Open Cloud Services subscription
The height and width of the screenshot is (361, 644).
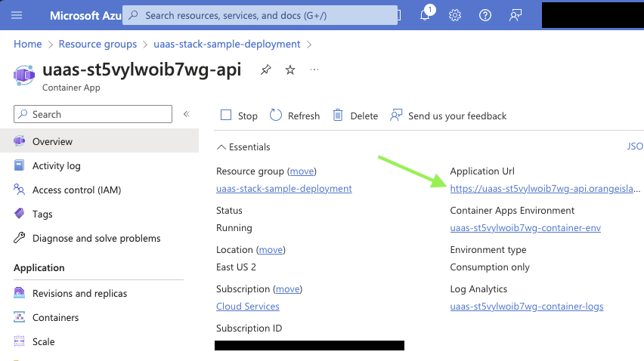click(x=248, y=306)
